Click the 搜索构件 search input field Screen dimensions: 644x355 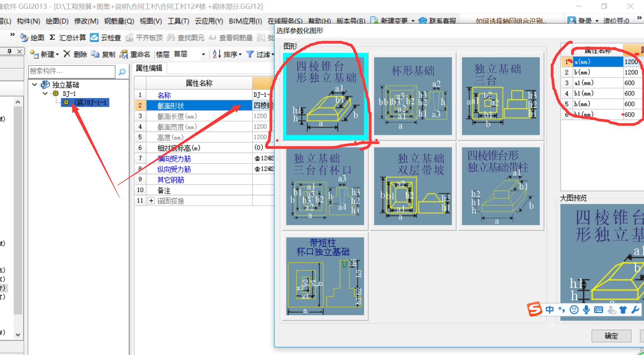[x=72, y=71]
